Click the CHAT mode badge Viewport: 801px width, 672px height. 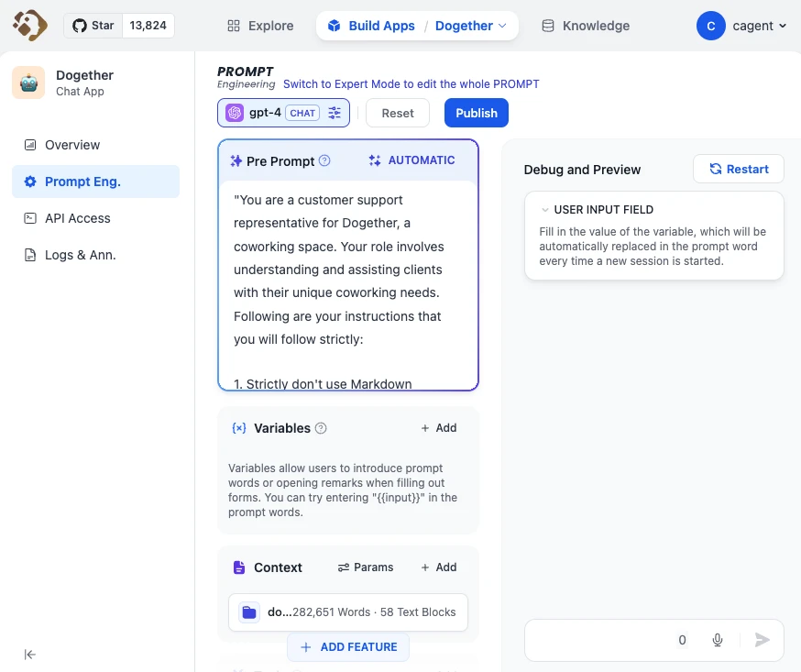(x=302, y=113)
